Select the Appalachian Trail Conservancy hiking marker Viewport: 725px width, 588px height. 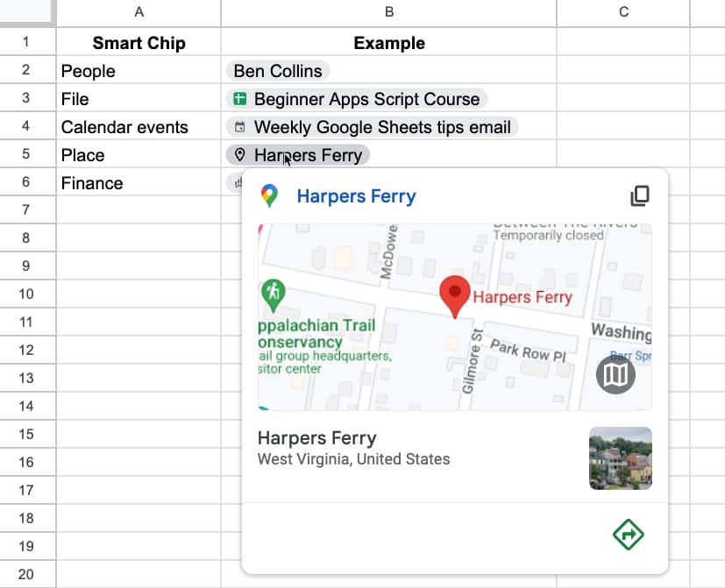273,296
